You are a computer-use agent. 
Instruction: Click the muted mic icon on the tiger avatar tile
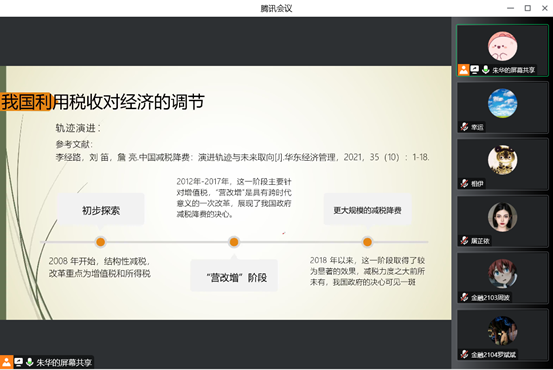click(464, 183)
